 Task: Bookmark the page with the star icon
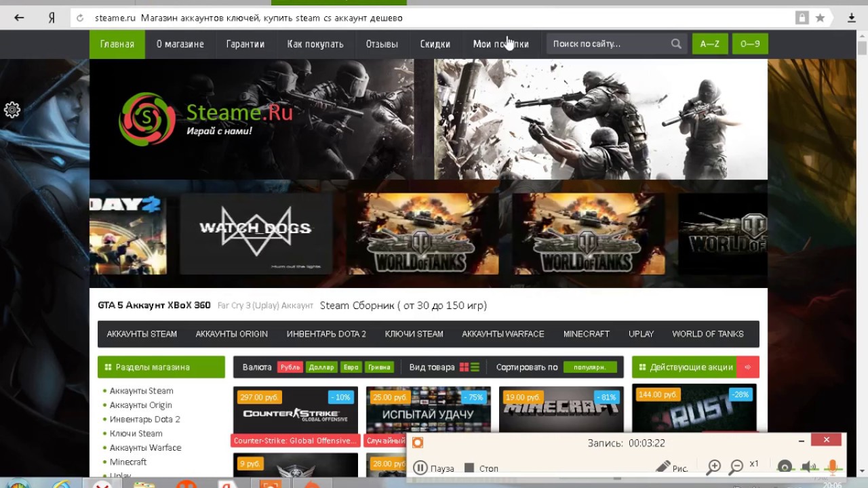click(820, 18)
